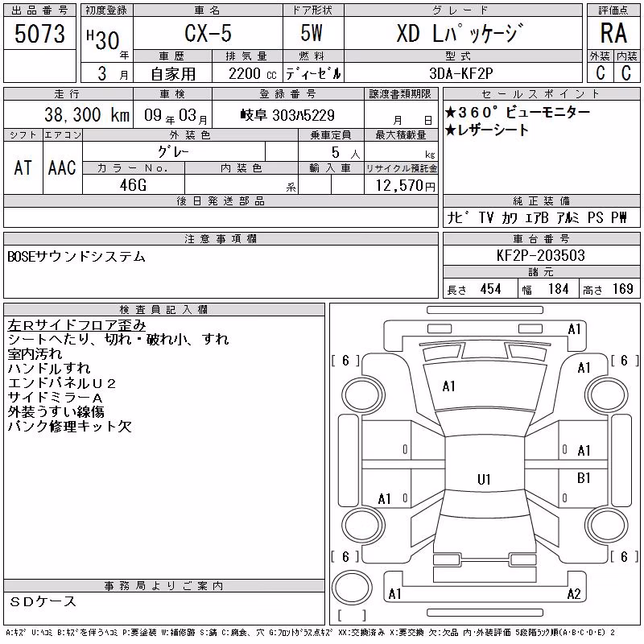
Task: Select the air conditioner value AAC
Action: [63, 167]
